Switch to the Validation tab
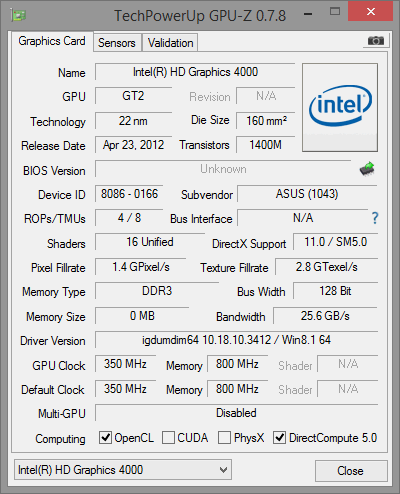Viewport: 400px width, 494px height. [170, 42]
